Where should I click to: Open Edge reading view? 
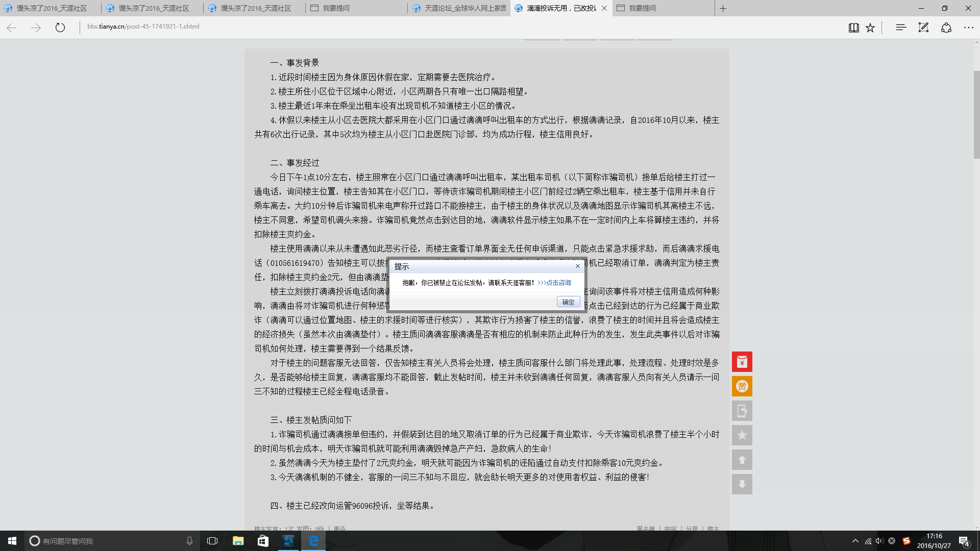[853, 28]
